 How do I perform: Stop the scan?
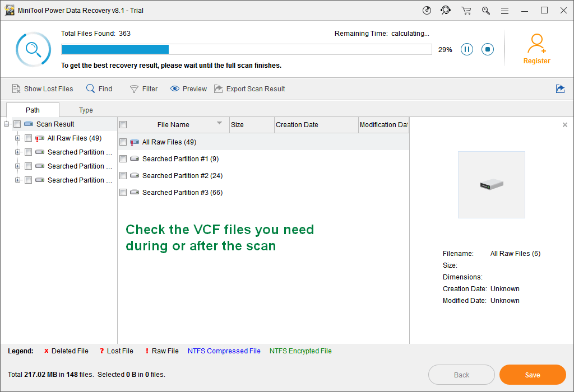click(x=488, y=49)
